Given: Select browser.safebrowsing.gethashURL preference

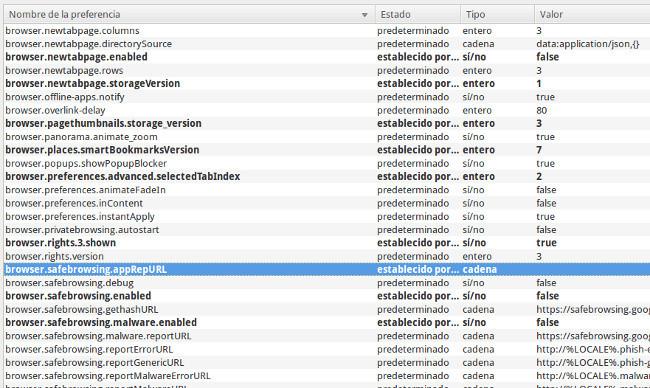Looking at the screenshot, I should tap(327, 309).
